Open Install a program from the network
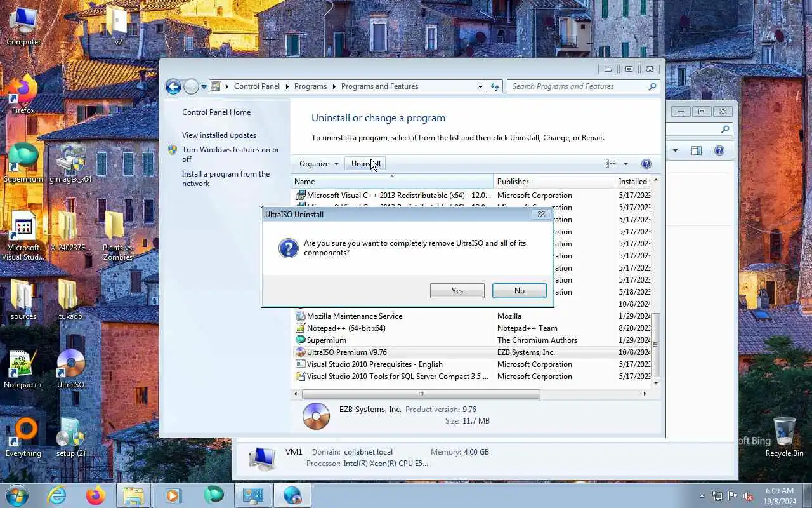This screenshot has height=508, width=812. click(226, 178)
